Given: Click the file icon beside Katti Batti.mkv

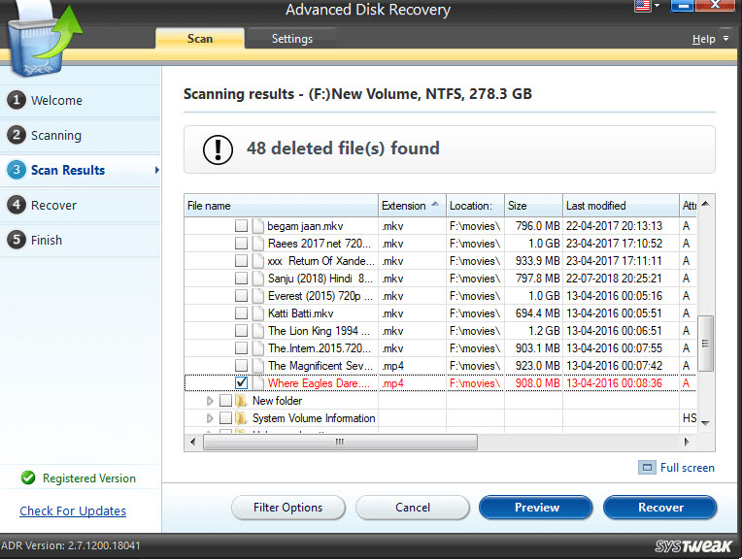Looking at the screenshot, I should 258,313.
